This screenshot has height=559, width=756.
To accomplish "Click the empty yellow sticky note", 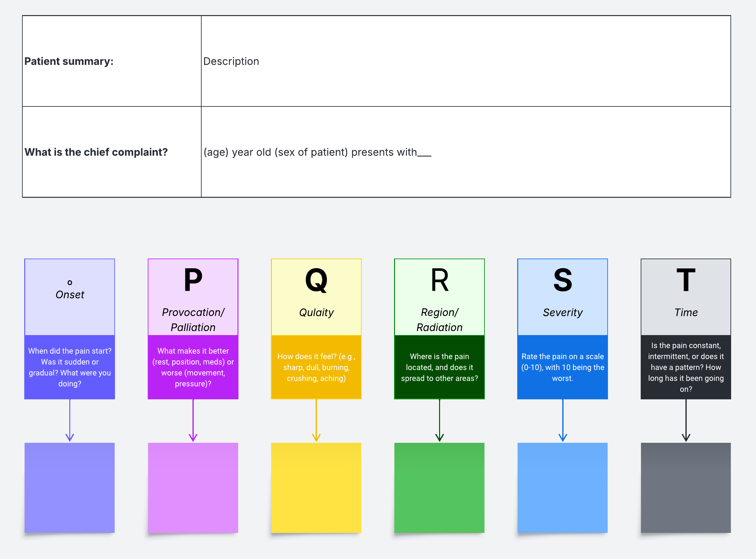I will pos(316,488).
